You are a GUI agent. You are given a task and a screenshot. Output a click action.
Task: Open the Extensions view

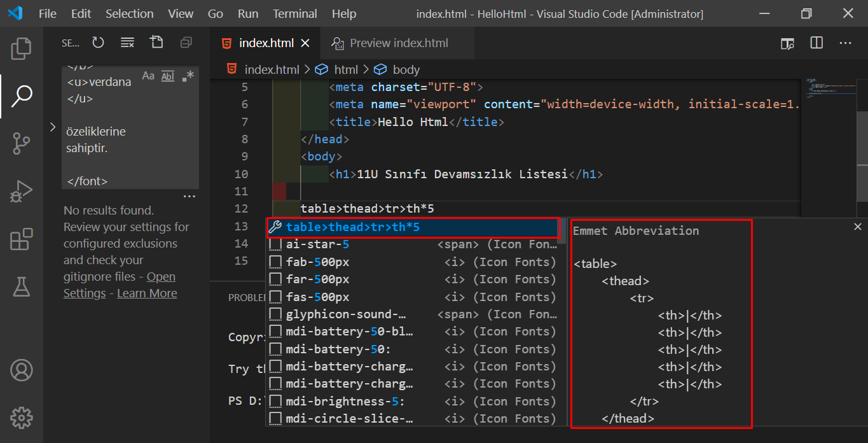tap(21, 240)
